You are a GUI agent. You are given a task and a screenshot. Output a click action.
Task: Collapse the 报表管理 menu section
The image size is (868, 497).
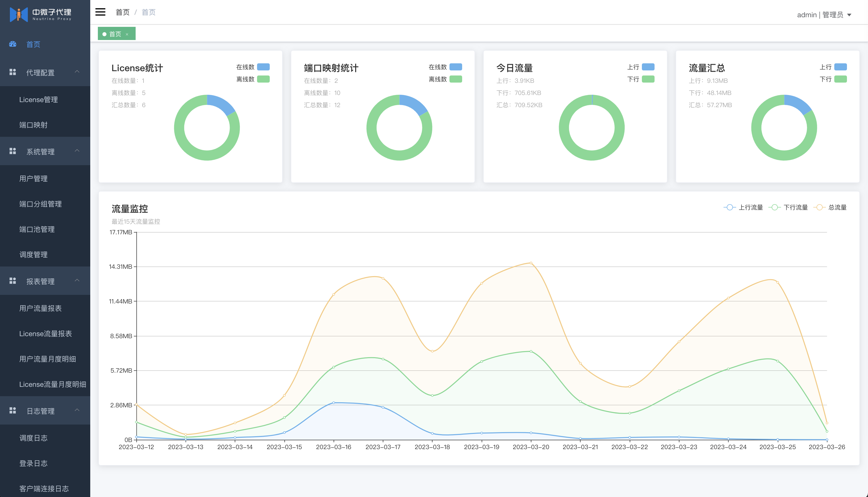click(x=77, y=281)
